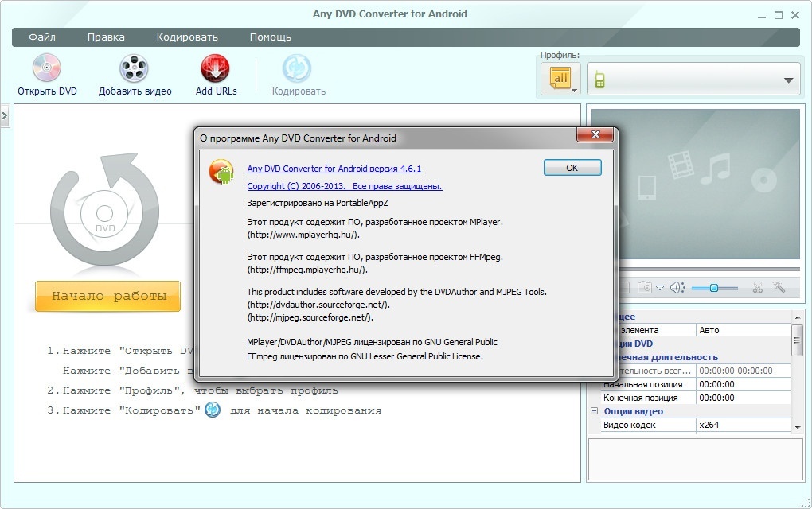812x509 pixels.
Task: Click the properties scrollbar thumb
Action: point(798,340)
